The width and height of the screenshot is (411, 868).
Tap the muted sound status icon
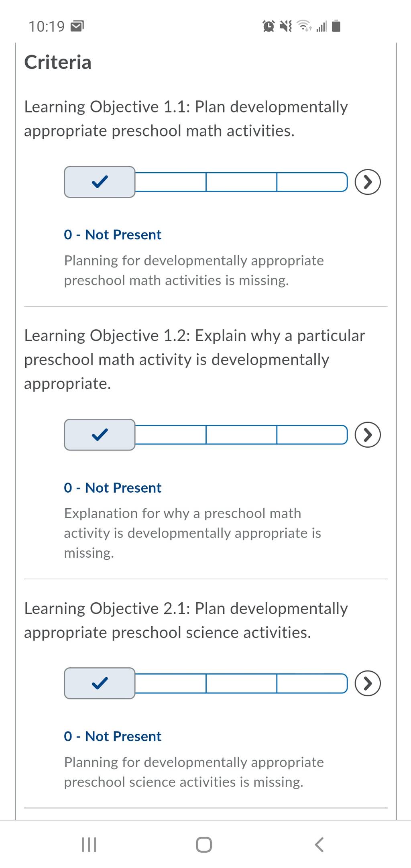point(286,26)
